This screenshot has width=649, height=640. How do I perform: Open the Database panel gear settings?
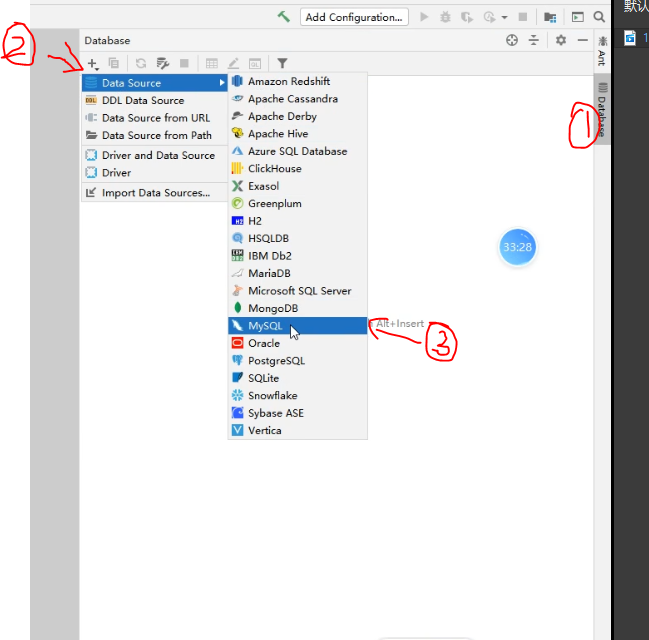click(x=561, y=40)
